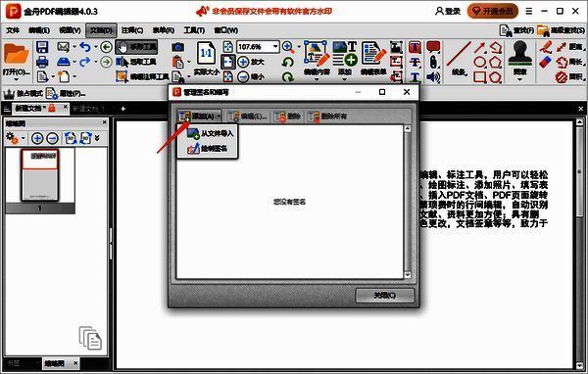
Task: Click the blue scanner icon
Action: tap(64, 62)
